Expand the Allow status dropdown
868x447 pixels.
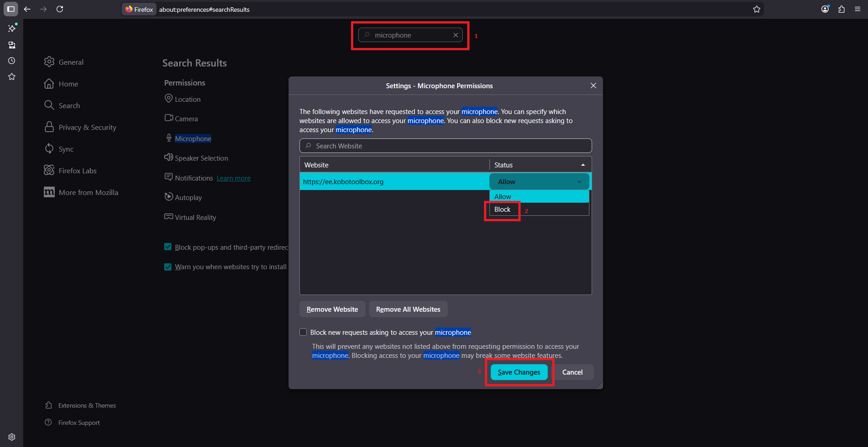[539, 182]
